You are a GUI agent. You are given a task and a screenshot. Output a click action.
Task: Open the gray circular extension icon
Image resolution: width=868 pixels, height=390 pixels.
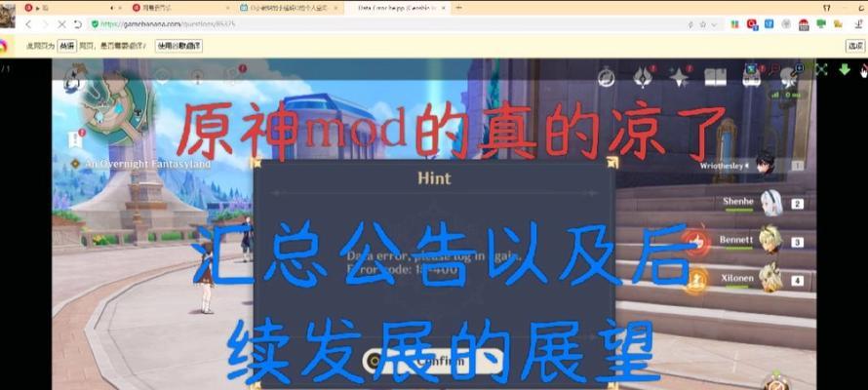[x=786, y=23]
